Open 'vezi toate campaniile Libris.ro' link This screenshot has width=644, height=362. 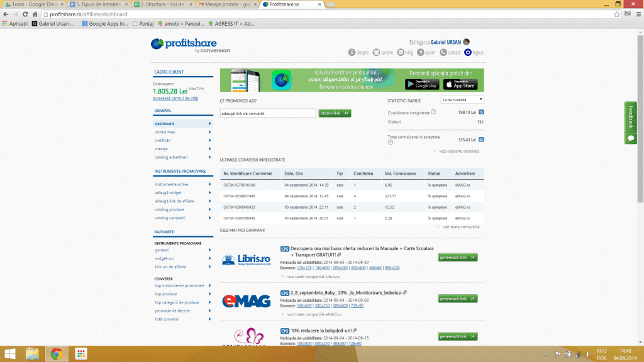313,277
